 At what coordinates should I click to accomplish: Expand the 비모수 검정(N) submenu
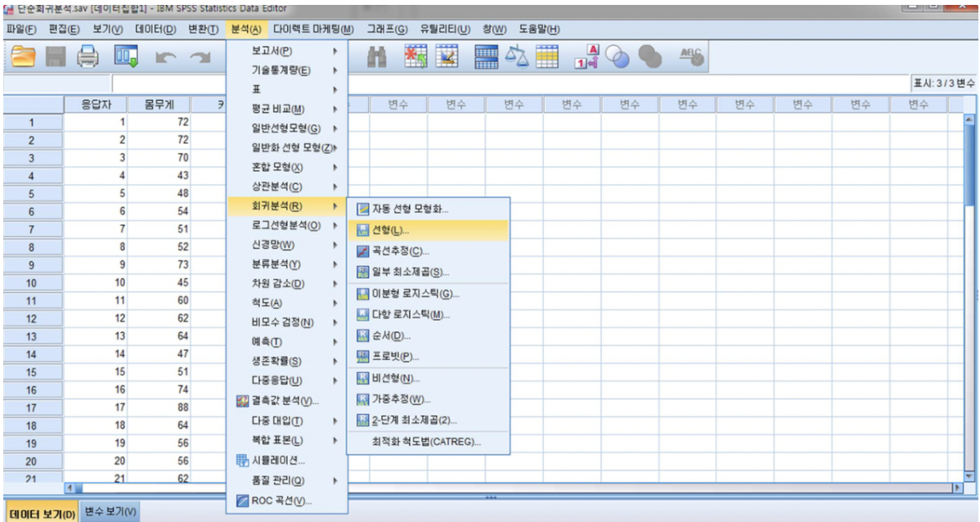(287, 322)
